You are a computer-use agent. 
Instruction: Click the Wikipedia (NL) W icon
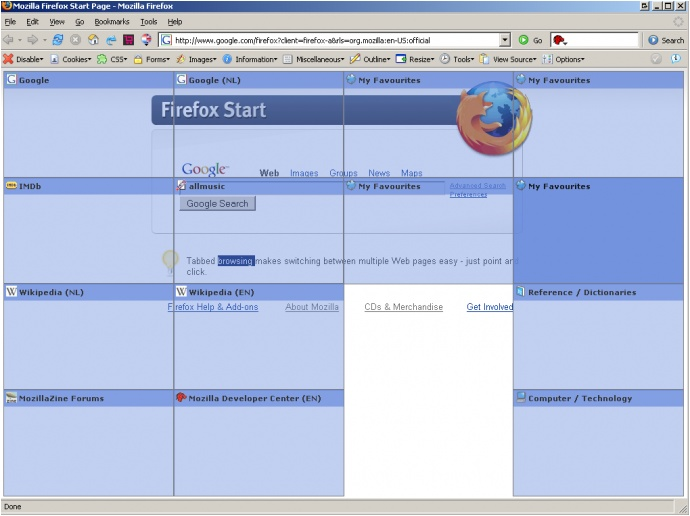[11, 292]
